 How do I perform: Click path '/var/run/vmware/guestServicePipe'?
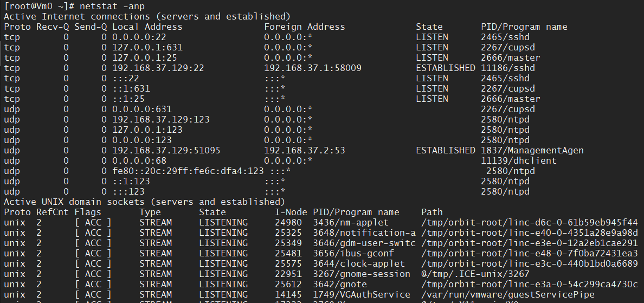508,294
